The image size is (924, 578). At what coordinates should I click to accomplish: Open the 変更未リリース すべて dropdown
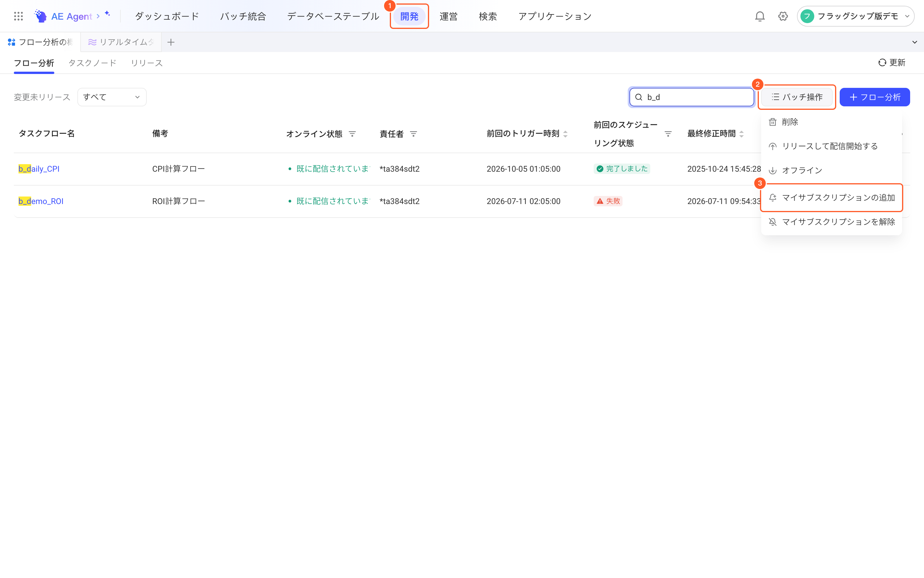coord(112,97)
